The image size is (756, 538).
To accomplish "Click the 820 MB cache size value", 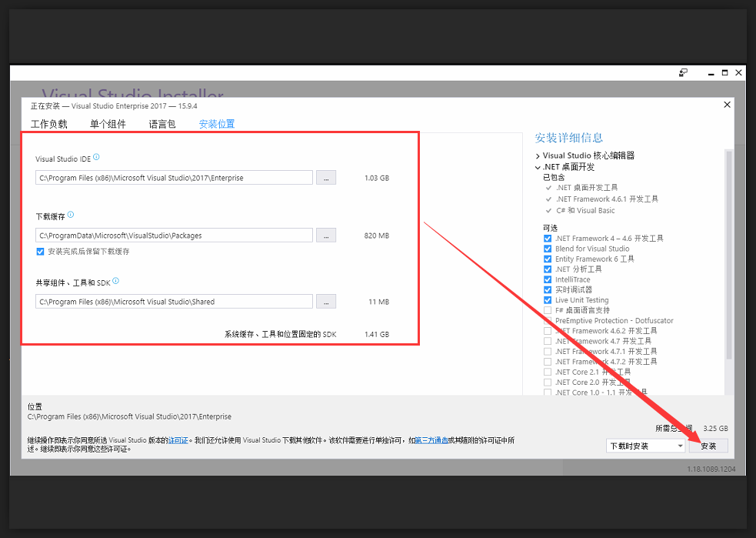I will [377, 236].
